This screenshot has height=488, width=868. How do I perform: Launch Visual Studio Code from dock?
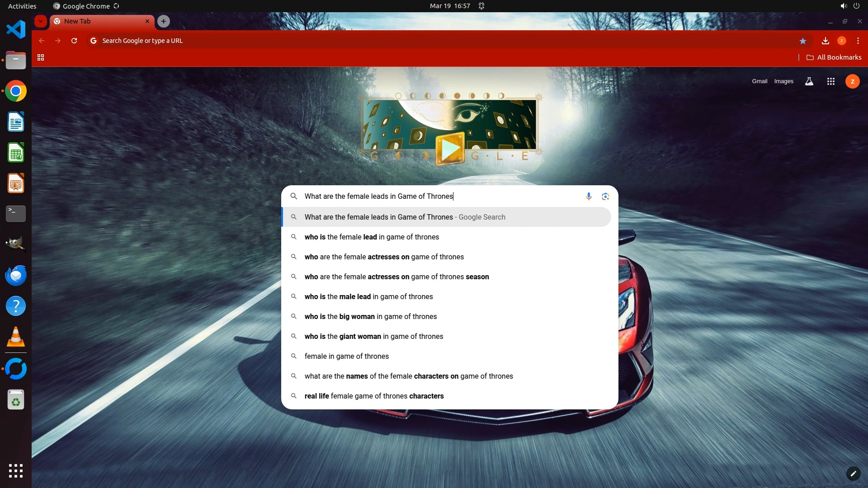[16, 30]
